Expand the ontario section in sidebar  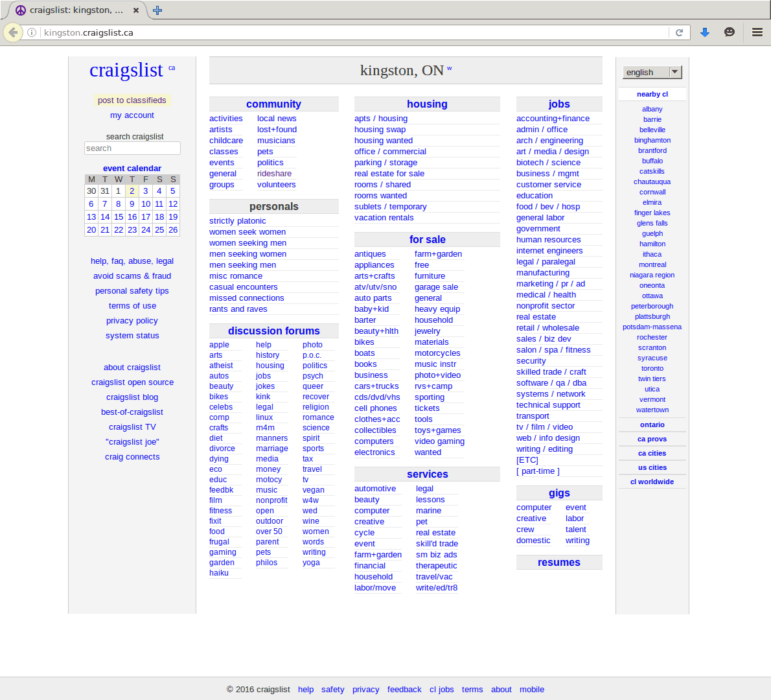tap(652, 425)
